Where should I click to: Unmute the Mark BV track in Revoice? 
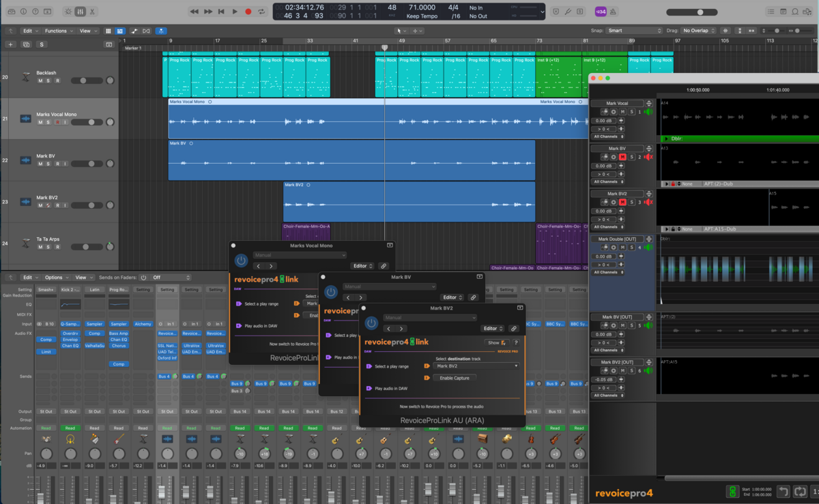622,157
